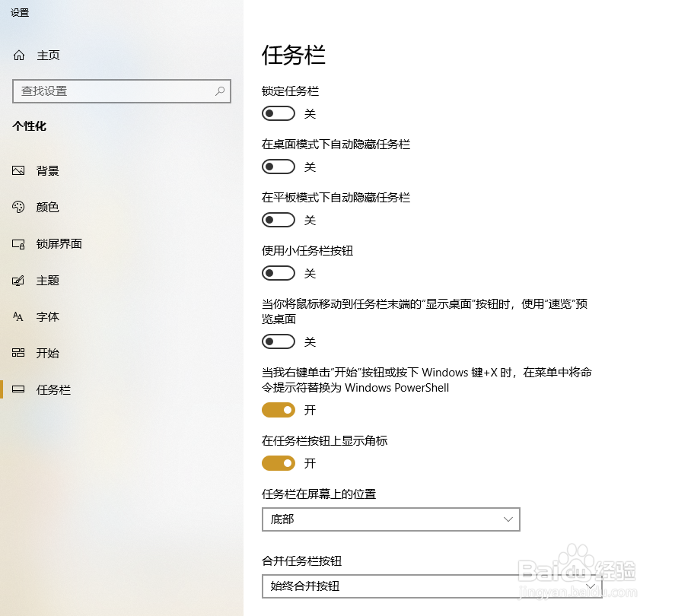Image resolution: width=675 pixels, height=616 pixels.
Task: Disable the Windows PowerShell replacement switch
Action: point(279,410)
